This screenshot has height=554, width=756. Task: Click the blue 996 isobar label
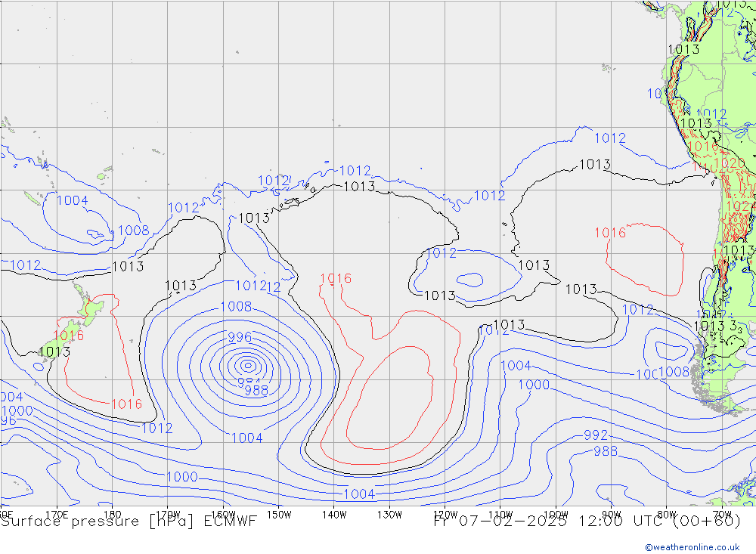[x=240, y=337]
